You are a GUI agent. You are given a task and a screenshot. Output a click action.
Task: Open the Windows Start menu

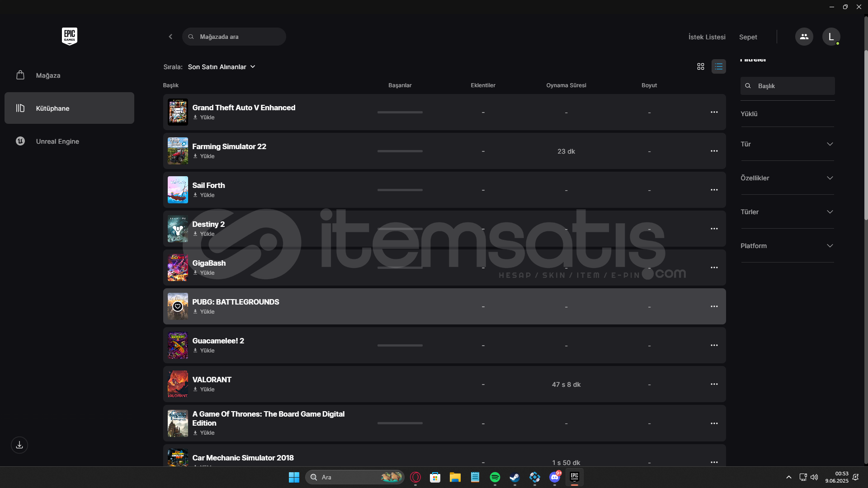click(294, 477)
